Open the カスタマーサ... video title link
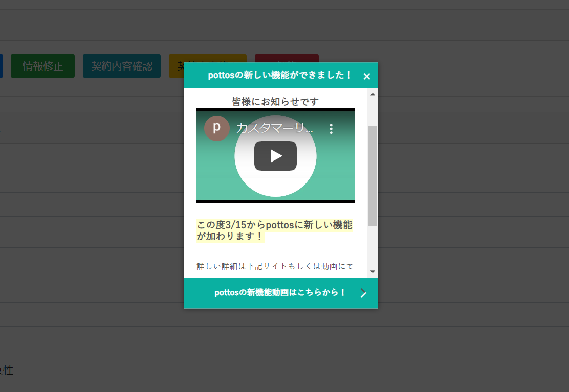 click(x=274, y=128)
